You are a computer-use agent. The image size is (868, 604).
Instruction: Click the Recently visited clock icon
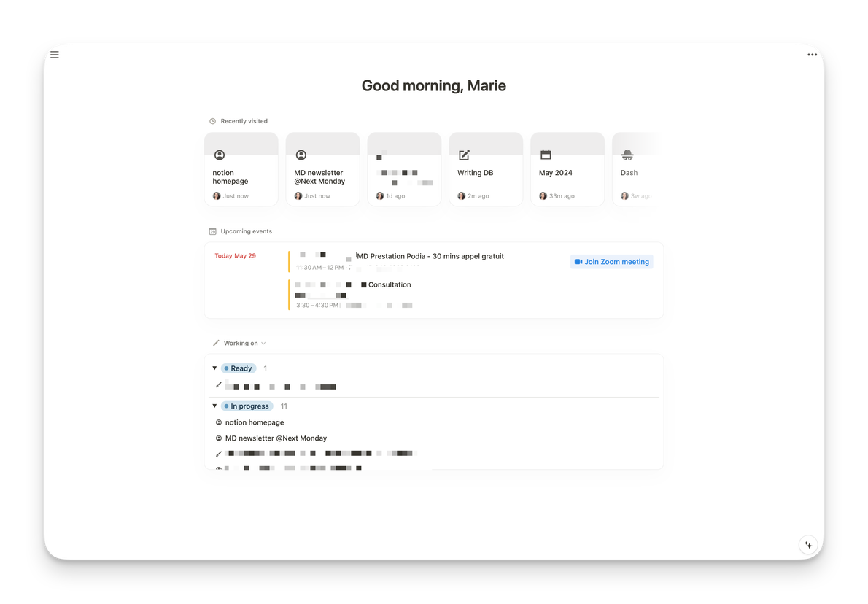pos(213,121)
